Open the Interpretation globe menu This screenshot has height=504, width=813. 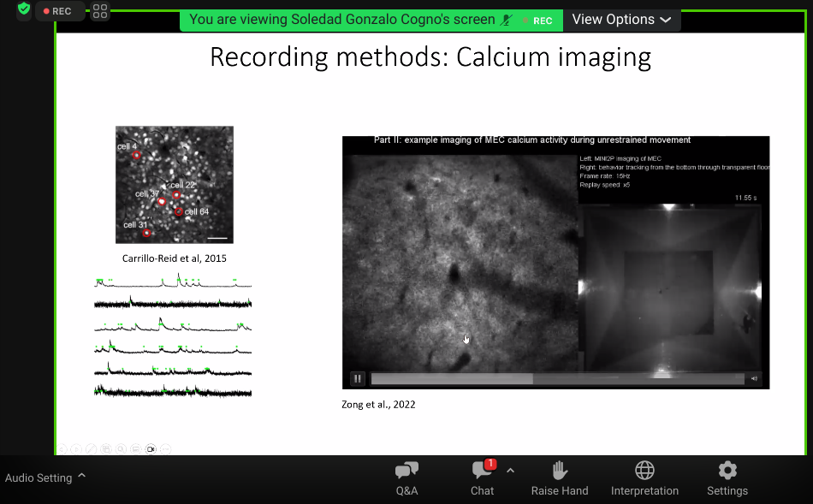coord(644,478)
